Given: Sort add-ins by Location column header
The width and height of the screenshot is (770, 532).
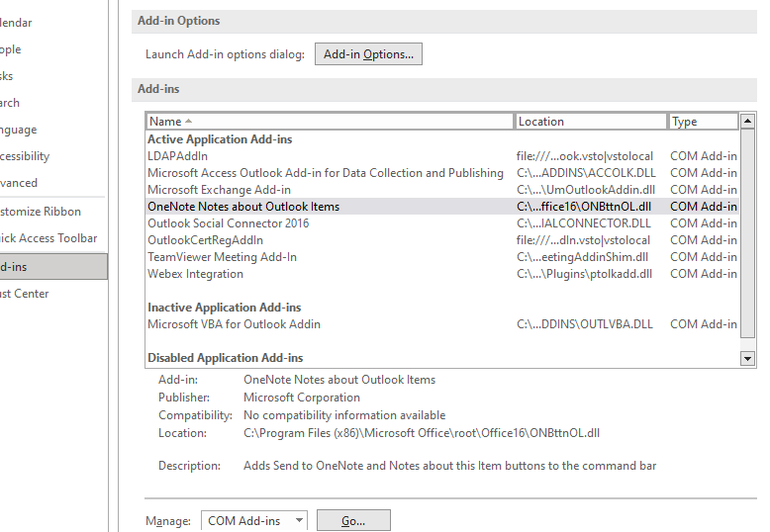Looking at the screenshot, I should [590, 122].
